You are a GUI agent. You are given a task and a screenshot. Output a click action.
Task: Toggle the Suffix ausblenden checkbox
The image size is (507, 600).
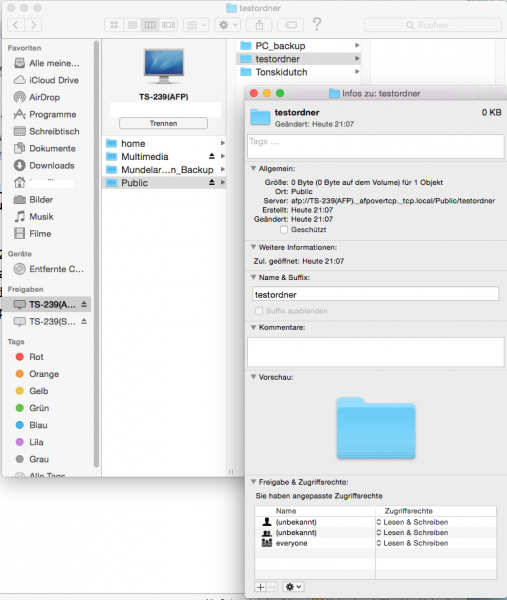(259, 311)
